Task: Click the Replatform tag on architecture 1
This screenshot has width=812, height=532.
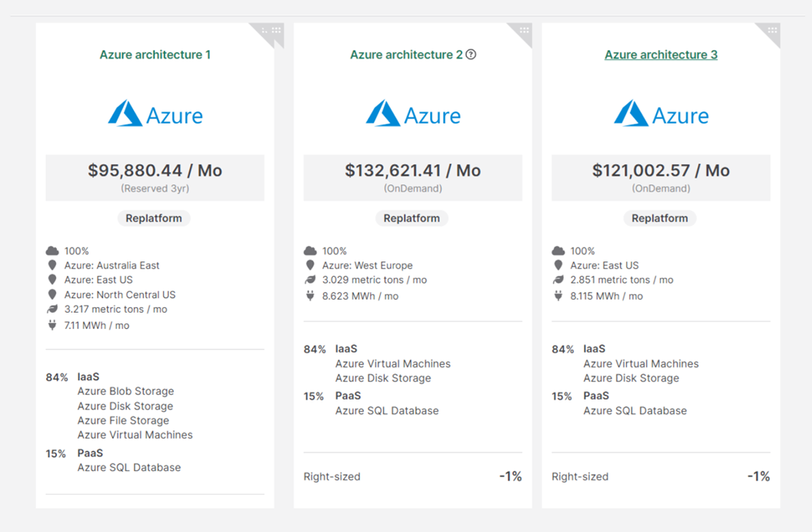Action: click(x=153, y=218)
